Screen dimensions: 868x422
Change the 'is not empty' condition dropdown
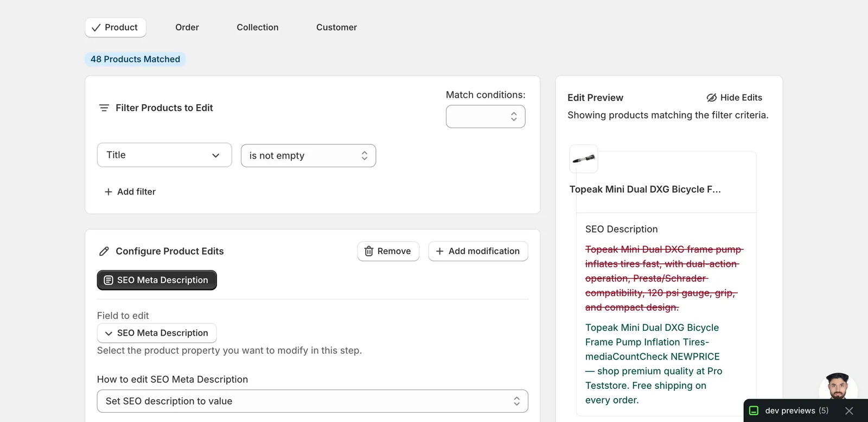(x=308, y=156)
